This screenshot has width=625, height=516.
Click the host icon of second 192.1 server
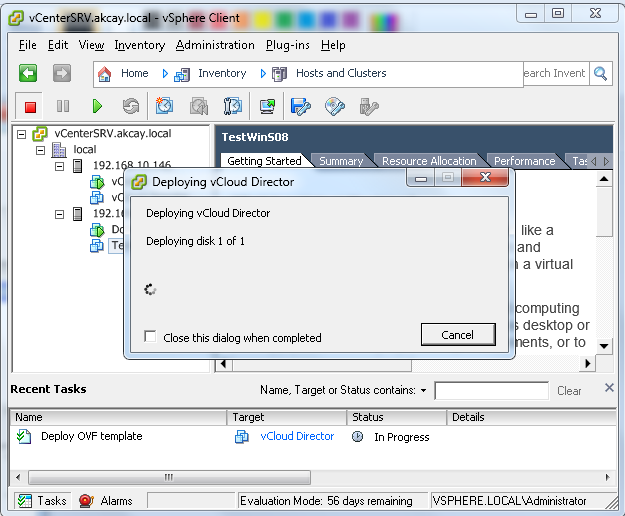coord(78,214)
